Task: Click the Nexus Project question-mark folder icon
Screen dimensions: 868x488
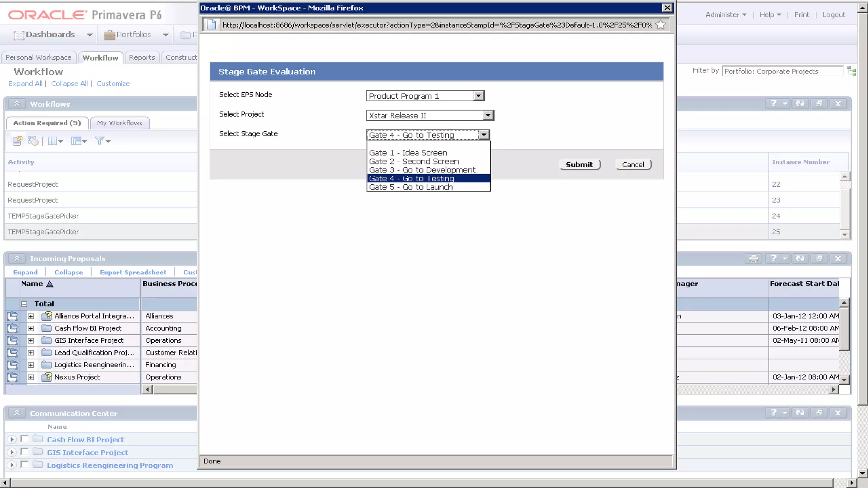Action: pos(47,377)
